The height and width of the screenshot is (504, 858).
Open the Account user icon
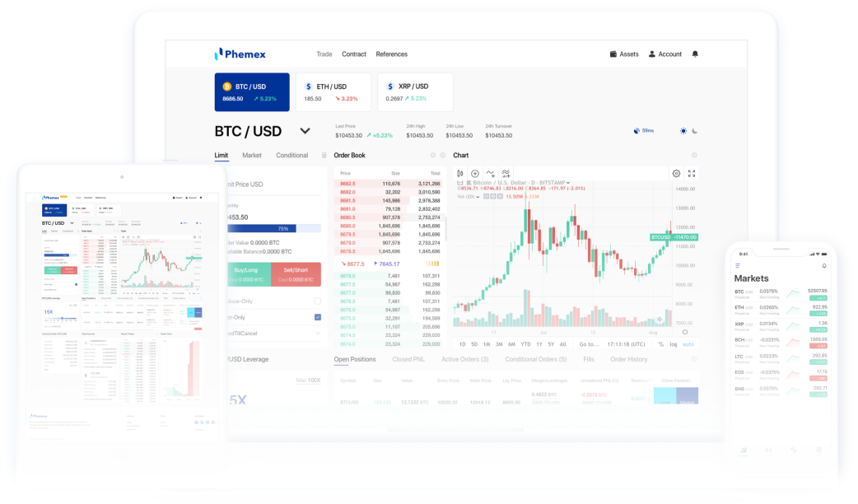pyautogui.click(x=651, y=54)
